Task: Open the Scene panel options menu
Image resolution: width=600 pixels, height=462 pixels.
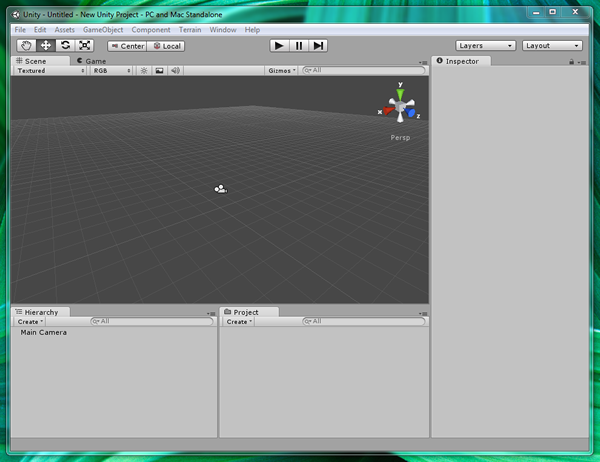Action: (x=423, y=62)
